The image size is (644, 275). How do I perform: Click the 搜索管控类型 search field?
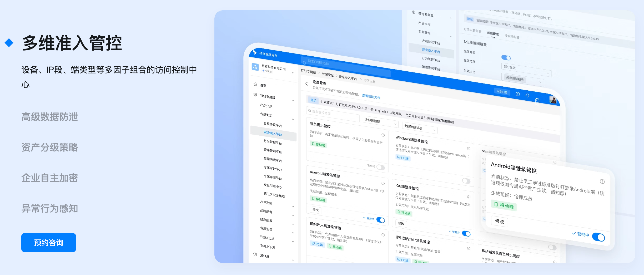click(333, 114)
